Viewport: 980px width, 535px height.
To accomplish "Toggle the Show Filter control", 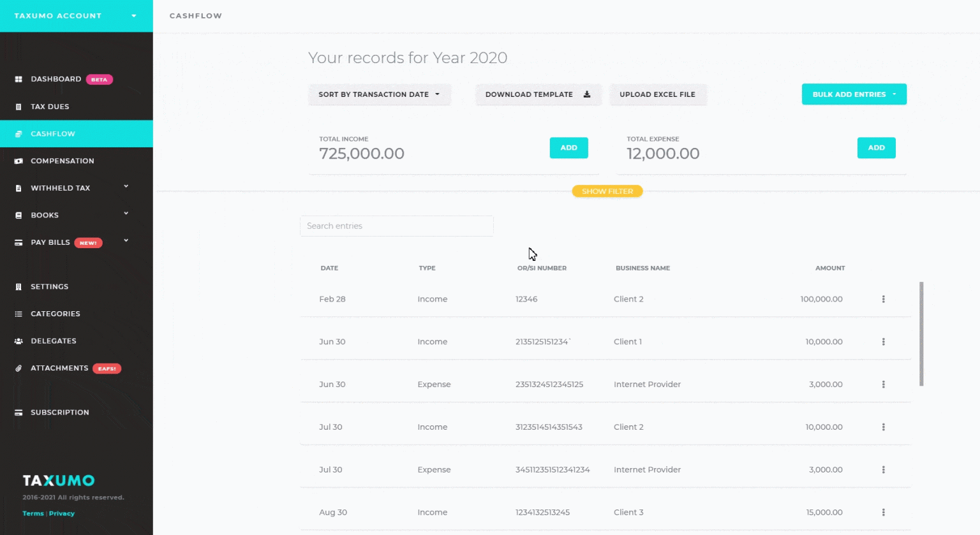I will point(607,191).
